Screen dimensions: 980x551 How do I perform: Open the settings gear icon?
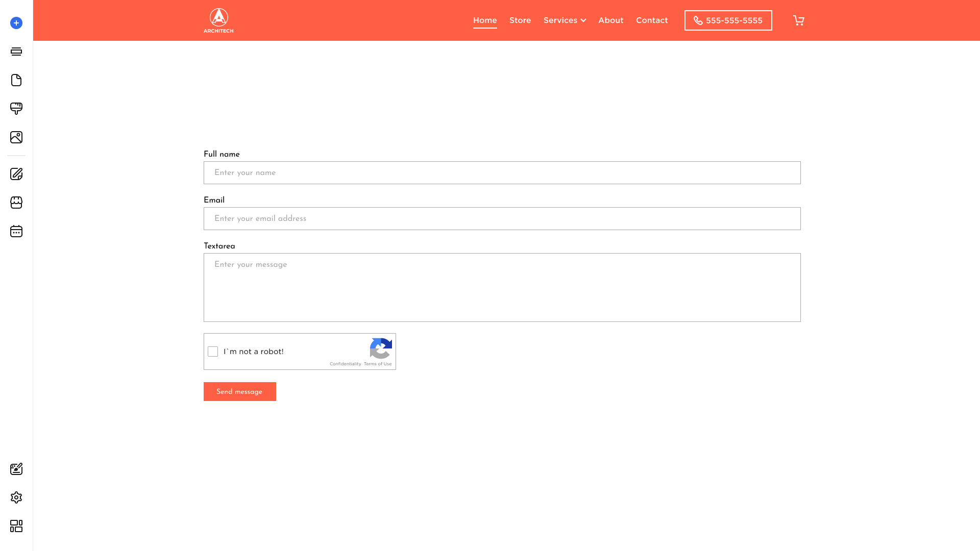[x=16, y=497]
